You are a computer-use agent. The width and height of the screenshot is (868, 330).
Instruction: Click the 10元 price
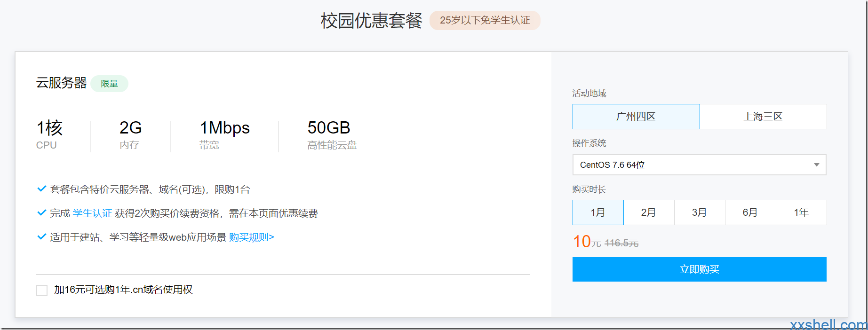pyautogui.click(x=587, y=242)
